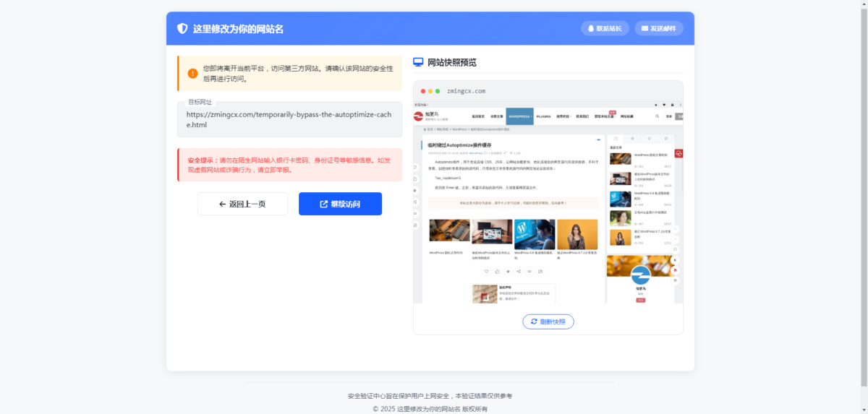Click the red 安全提示 warning box
Viewport: 868px width, 414px height.
pyautogui.click(x=289, y=165)
